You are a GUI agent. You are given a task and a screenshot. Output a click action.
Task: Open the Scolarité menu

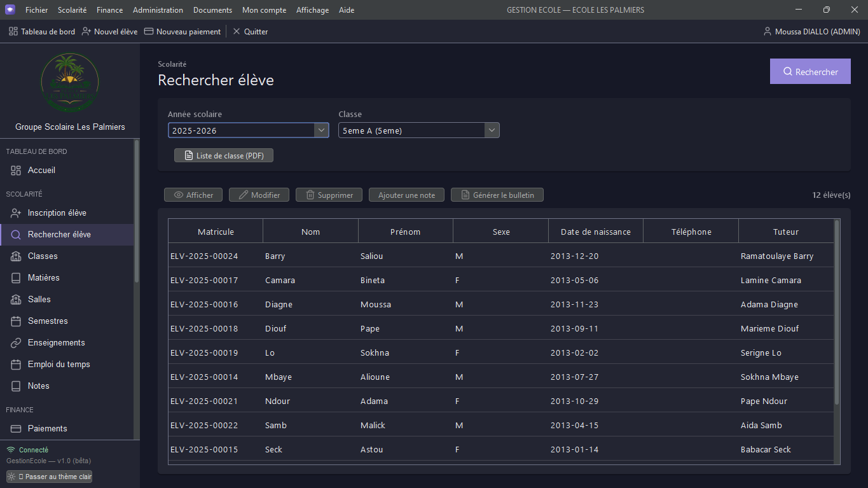coord(72,10)
